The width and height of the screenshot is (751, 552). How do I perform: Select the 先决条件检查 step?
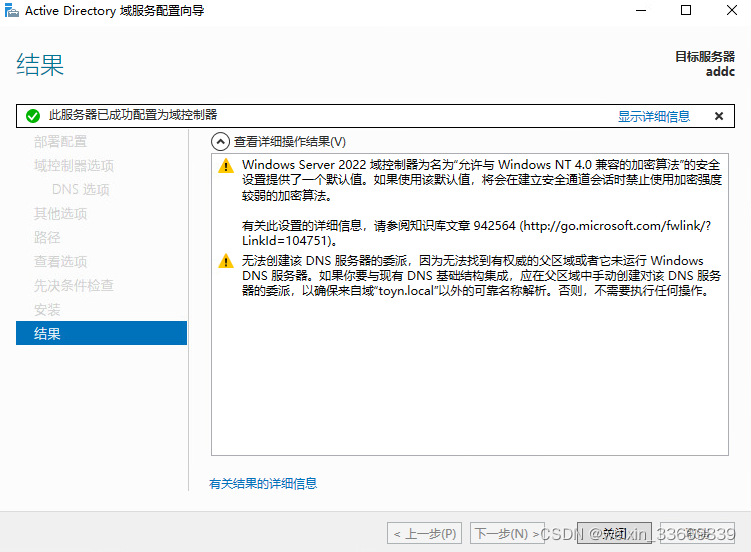74,285
